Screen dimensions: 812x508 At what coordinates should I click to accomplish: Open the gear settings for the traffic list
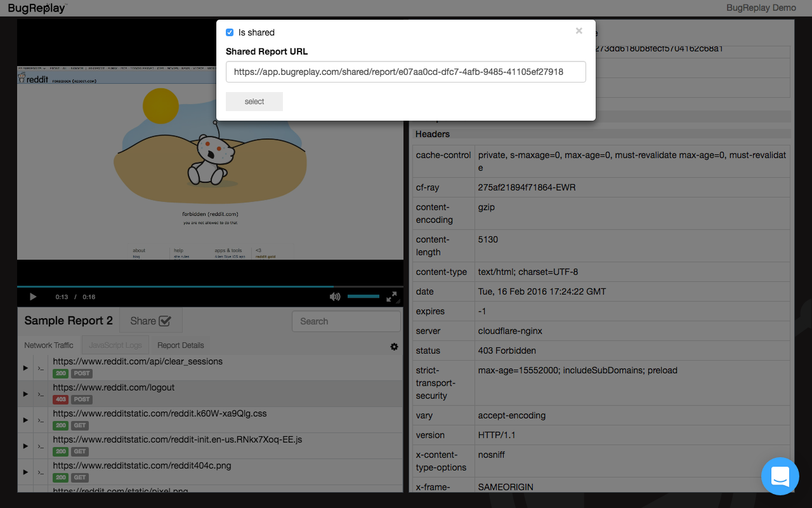coord(395,347)
